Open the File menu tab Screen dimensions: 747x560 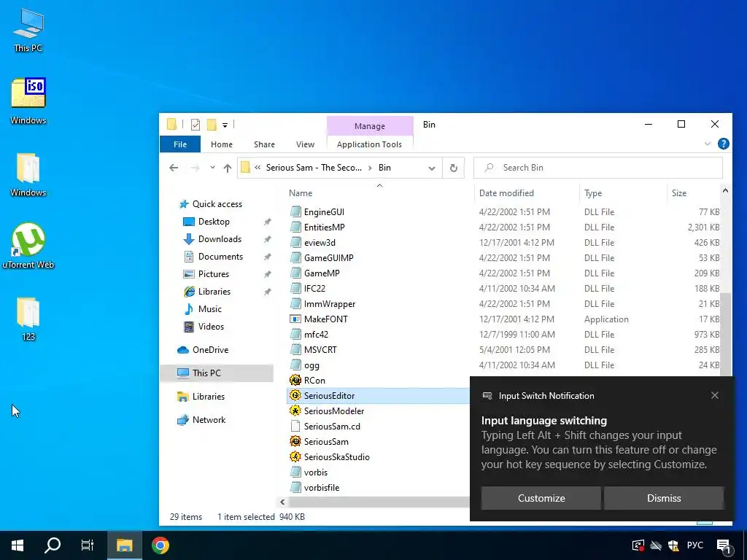tap(180, 144)
